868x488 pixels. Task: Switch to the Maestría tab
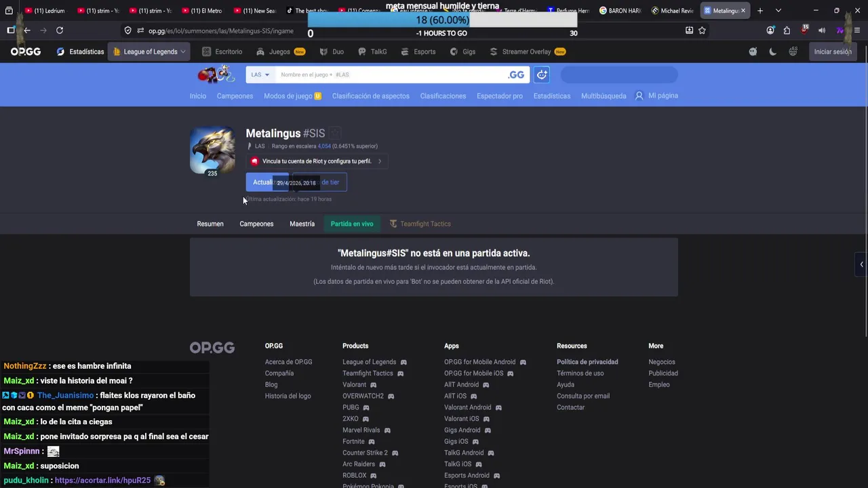pos(302,224)
